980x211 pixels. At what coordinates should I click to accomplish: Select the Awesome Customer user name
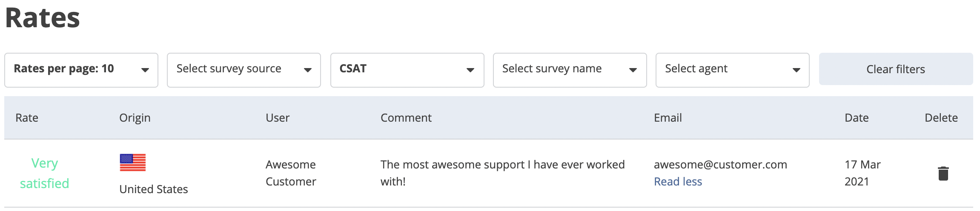coord(291,173)
